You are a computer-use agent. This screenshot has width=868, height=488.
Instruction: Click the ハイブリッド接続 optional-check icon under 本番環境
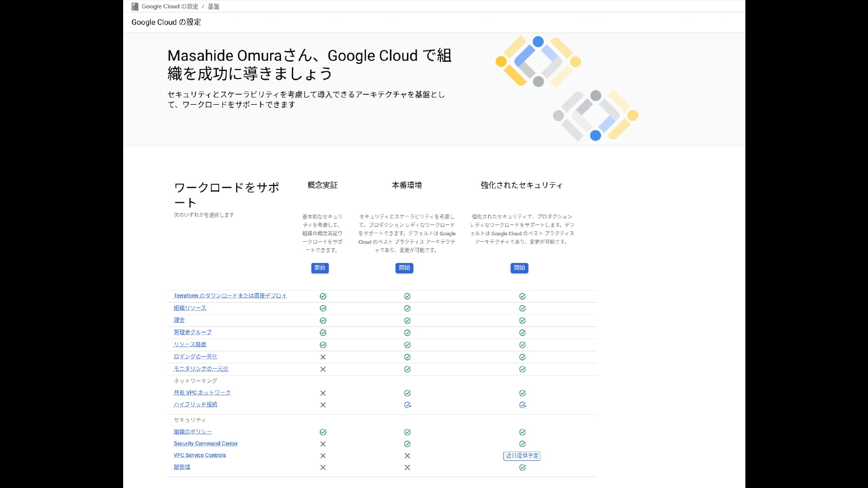tap(407, 405)
